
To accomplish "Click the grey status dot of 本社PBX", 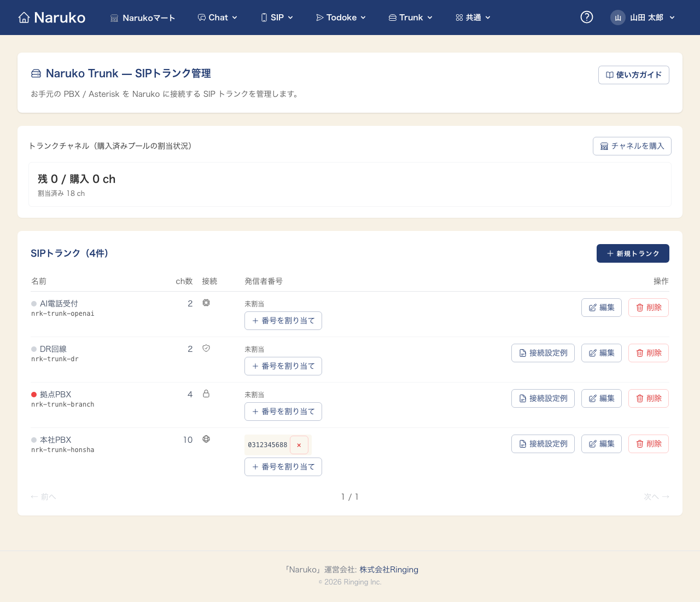I will (34, 440).
